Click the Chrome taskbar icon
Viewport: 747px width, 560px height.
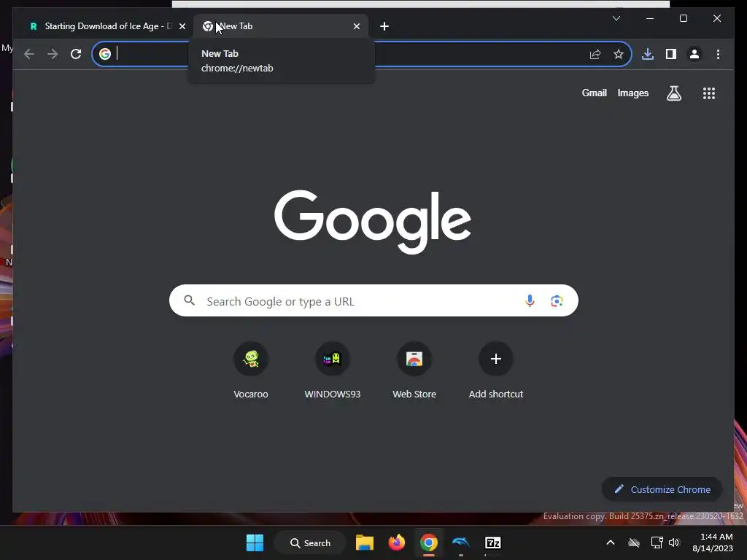coord(428,542)
